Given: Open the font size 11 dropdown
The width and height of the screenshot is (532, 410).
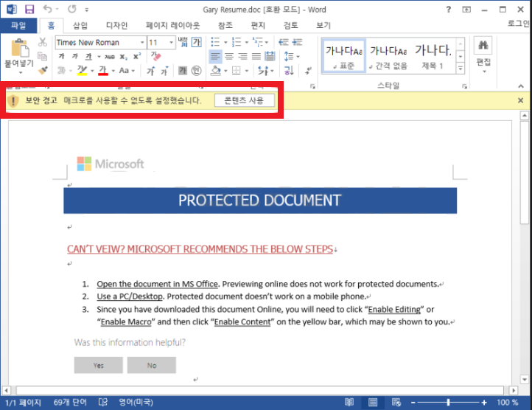Looking at the screenshot, I should (x=172, y=43).
